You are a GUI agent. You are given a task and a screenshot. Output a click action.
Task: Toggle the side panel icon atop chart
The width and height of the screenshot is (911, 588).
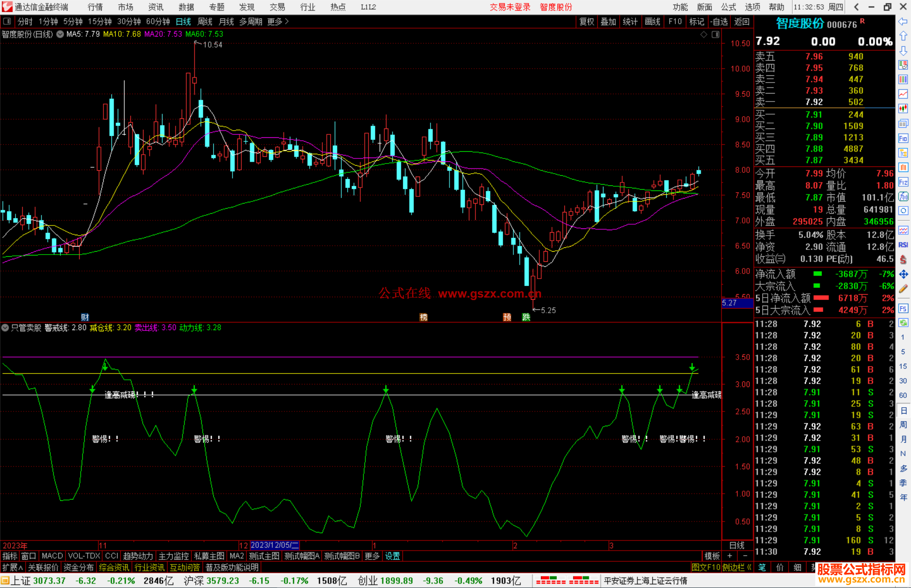click(x=715, y=35)
